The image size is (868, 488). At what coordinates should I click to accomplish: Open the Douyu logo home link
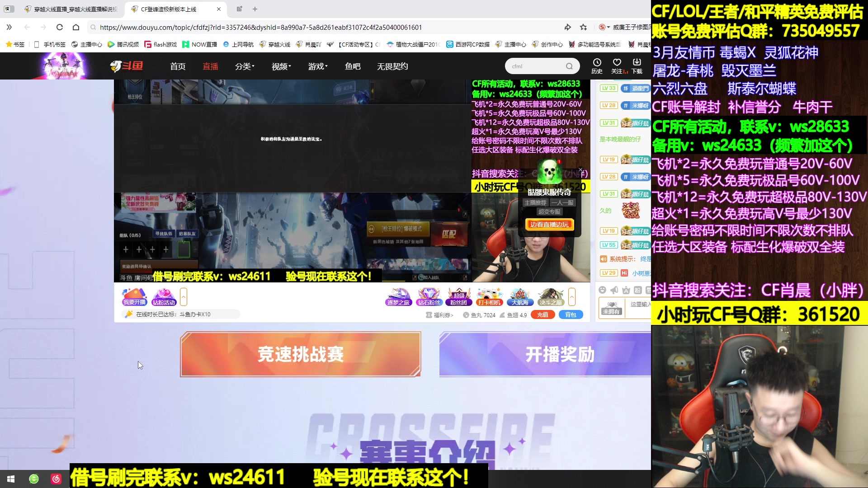pyautogui.click(x=127, y=66)
